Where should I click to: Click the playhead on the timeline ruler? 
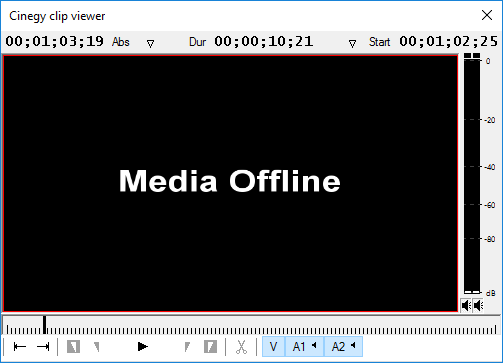coord(44,325)
